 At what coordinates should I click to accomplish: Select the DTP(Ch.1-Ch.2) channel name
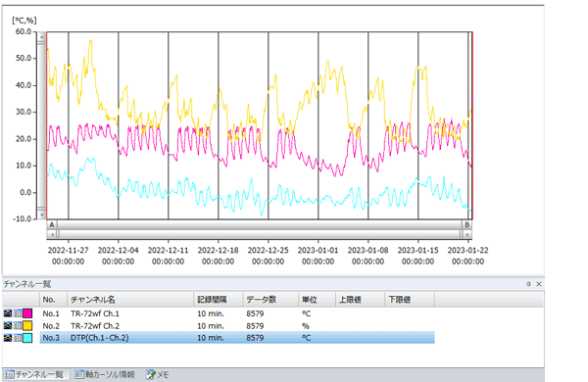click(99, 338)
